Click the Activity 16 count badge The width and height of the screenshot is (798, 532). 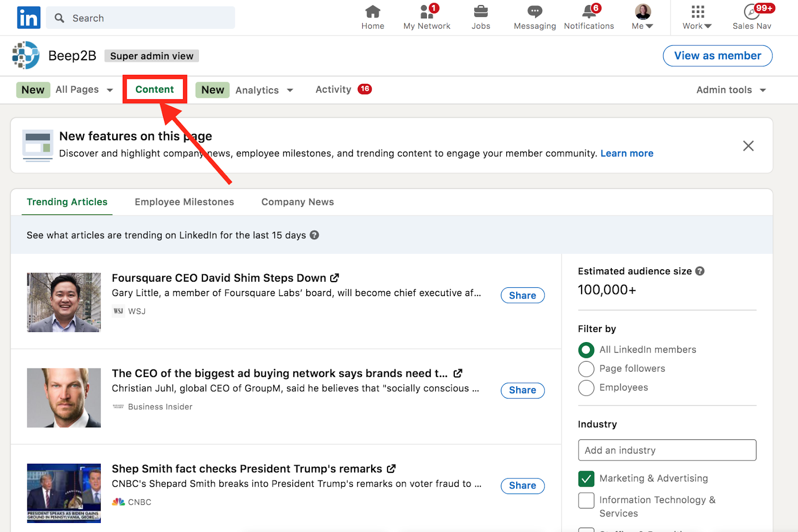pos(365,89)
